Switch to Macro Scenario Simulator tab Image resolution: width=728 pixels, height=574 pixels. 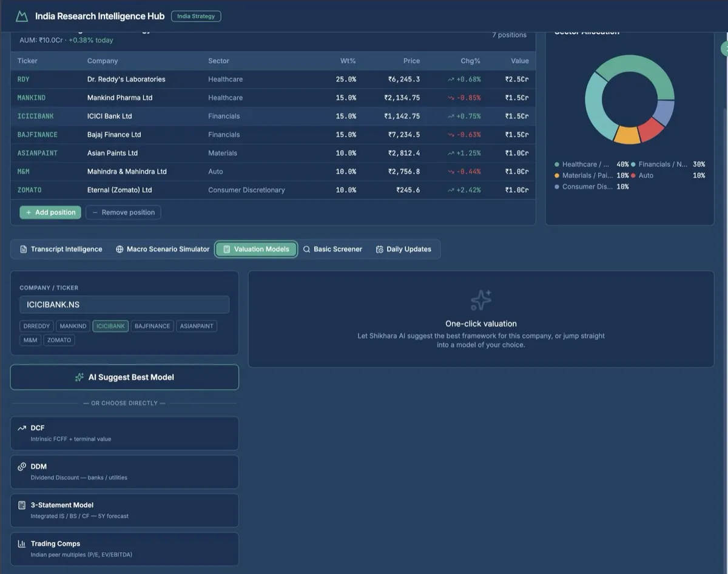pyautogui.click(x=162, y=249)
